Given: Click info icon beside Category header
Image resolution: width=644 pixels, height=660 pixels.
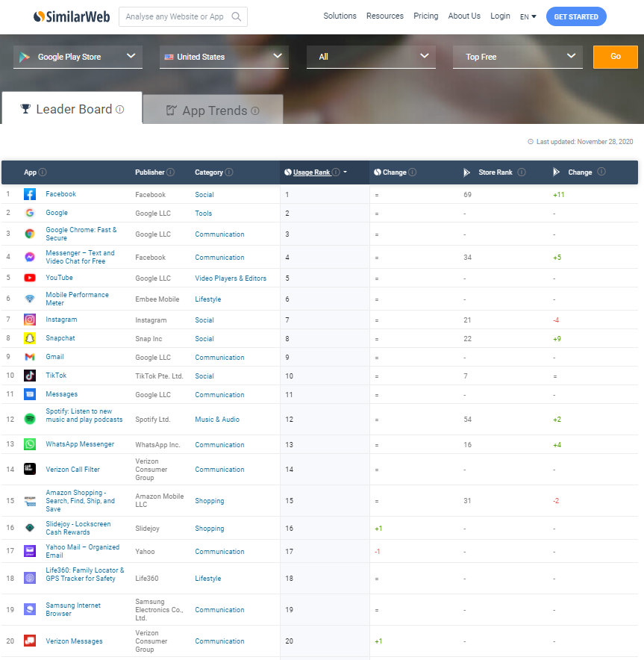Looking at the screenshot, I should pos(229,172).
